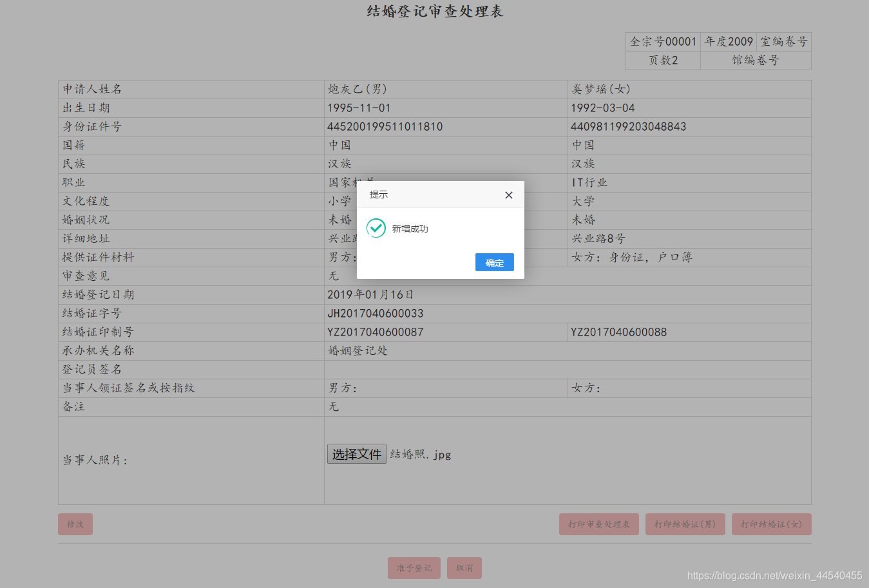Click ID number 445200199511011810
The width and height of the screenshot is (869, 588).
pyautogui.click(x=385, y=127)
